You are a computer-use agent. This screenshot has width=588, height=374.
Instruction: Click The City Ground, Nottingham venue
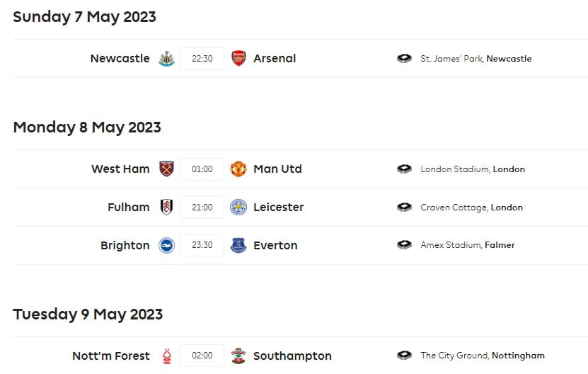point(483,356)
